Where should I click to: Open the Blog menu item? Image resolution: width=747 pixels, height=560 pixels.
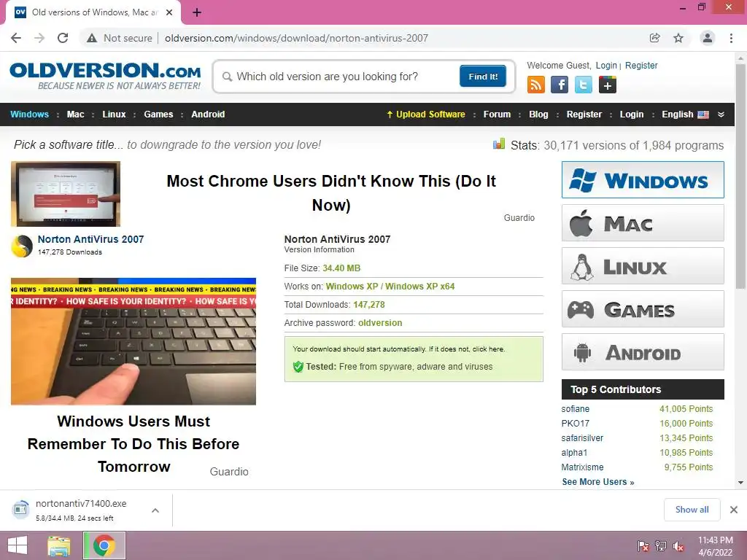(x=538, y=114)
